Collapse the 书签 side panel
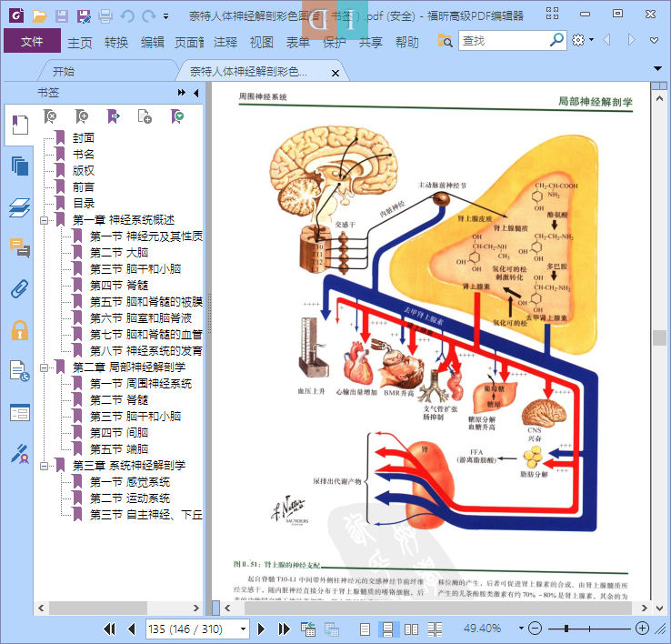 pyautogui.click(x=196, y=93)
